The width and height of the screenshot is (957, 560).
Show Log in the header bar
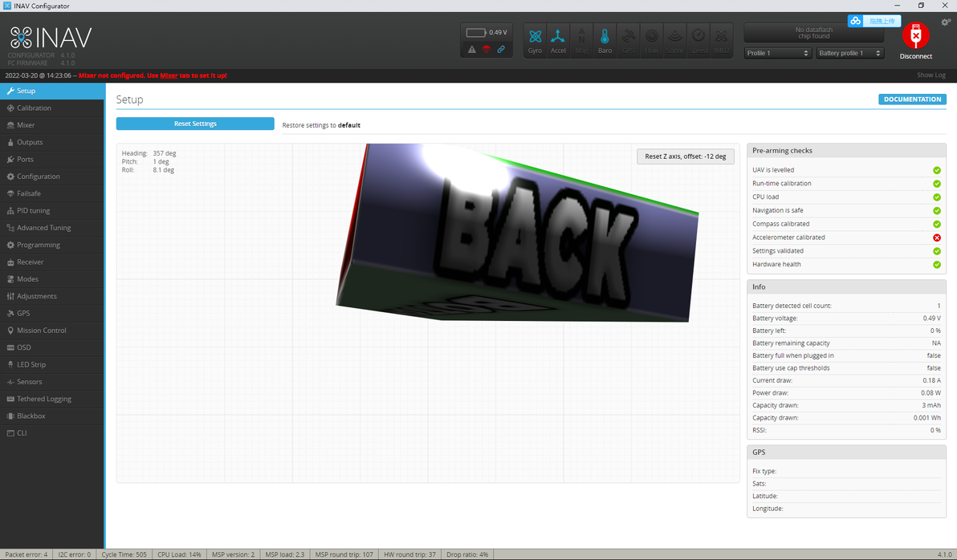click(x=931, y=75)
